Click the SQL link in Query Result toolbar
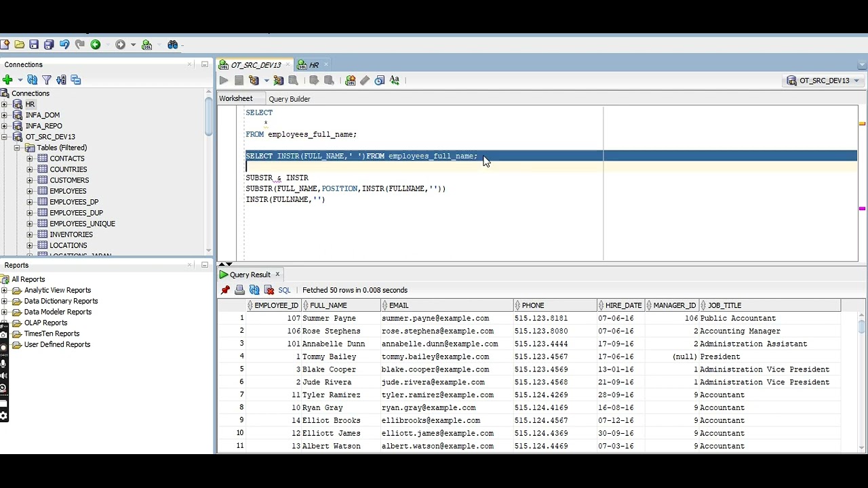868x488 pixels. pyautogui.click(x=284, y=290)
